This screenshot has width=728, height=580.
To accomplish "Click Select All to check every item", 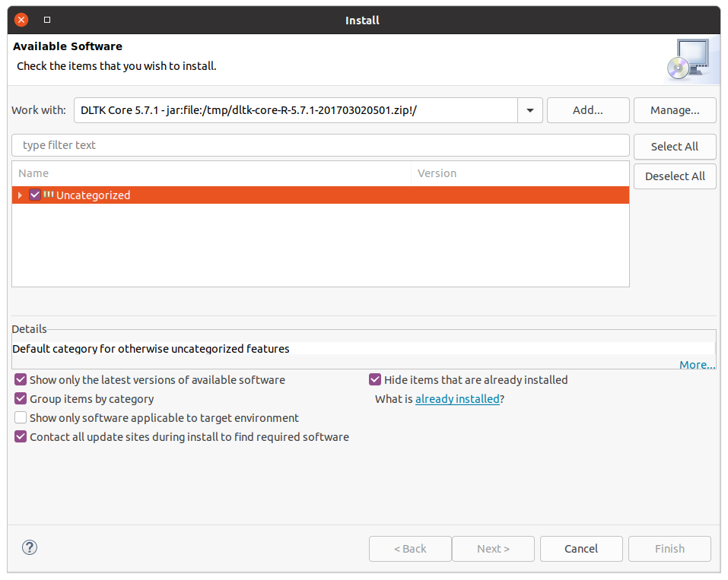I will pos(675,147).
